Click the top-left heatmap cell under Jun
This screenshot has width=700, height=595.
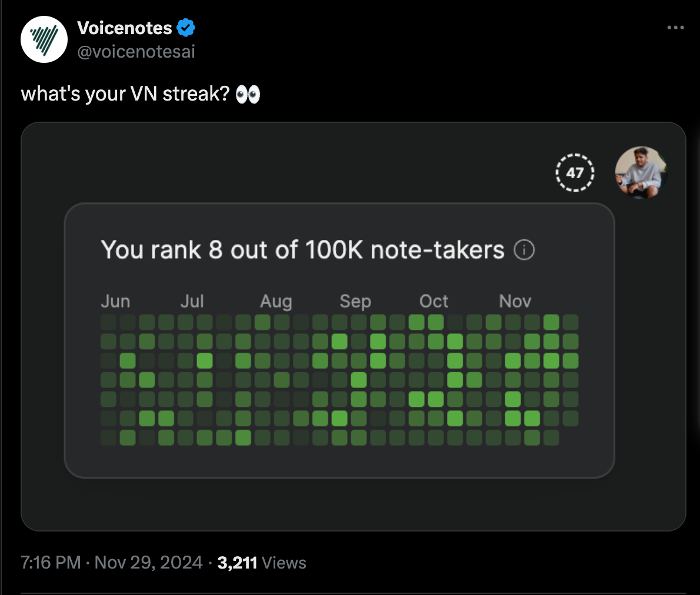(x=108, y=322)
